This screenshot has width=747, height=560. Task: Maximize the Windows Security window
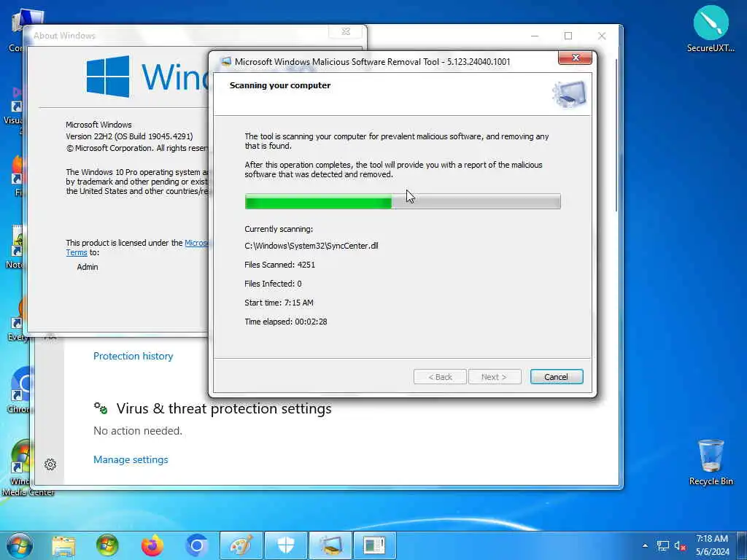coord(568,36)
